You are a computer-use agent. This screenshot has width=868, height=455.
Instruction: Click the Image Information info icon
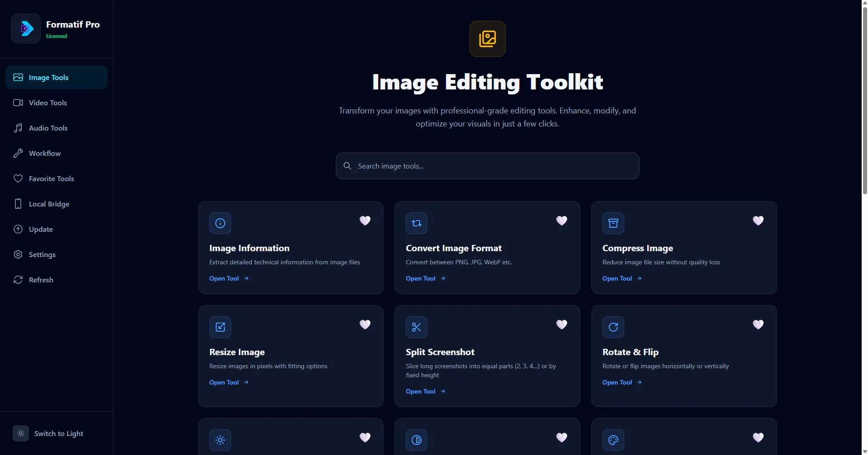point(220,223)
